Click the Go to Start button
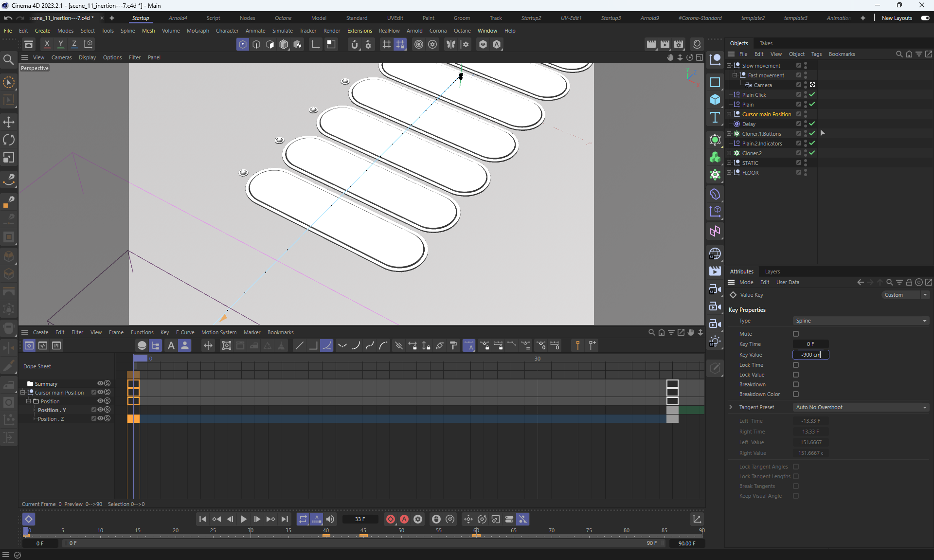Image resolution: width=934 pixels, height=560 pixels. point(202,519)
